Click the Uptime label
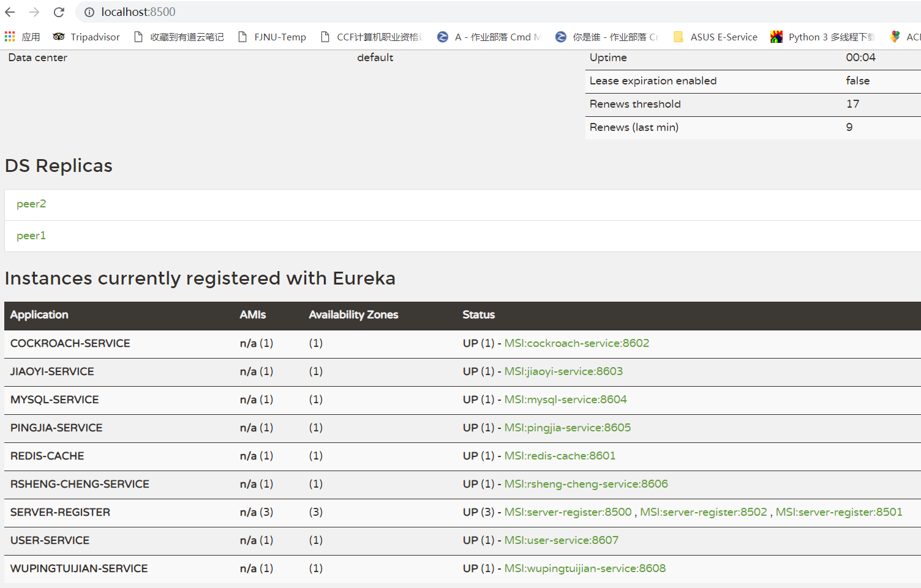This screenshot has height=588, width=921. pyautogui.click(x=608, y=58)
